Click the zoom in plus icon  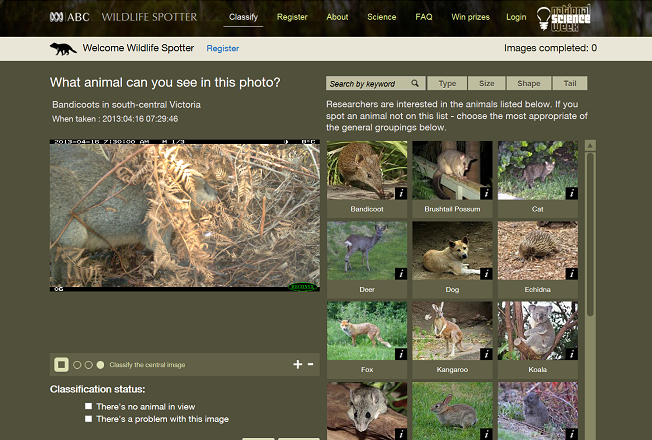point(297,364)
